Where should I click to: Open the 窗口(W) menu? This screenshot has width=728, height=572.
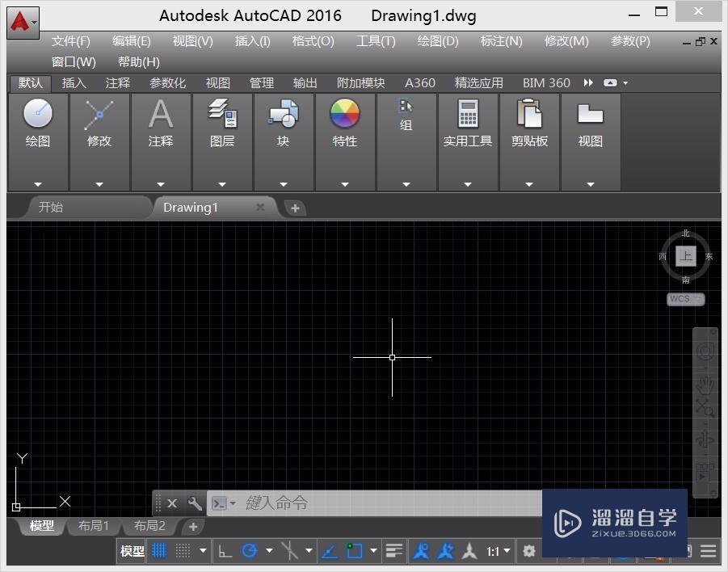click(74, 61)
